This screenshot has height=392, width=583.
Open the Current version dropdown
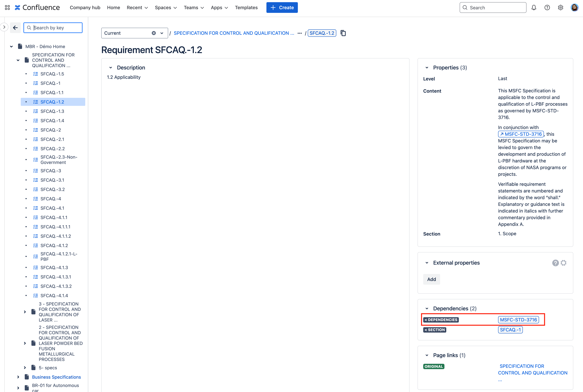(x=161, y=33)
